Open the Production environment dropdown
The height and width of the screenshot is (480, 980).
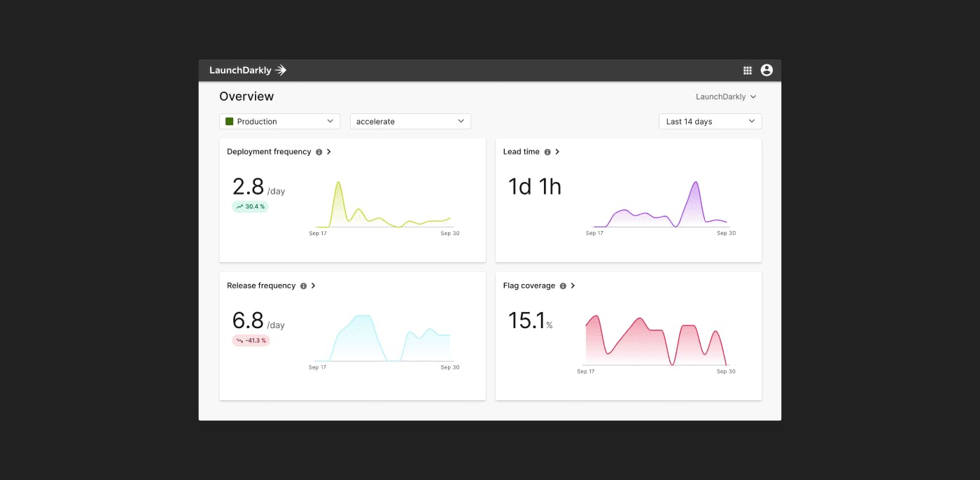pos(280,121)
